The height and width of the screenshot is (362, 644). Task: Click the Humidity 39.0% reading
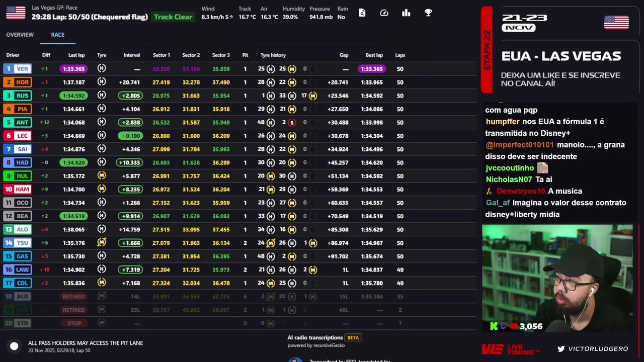coord(290,17)
